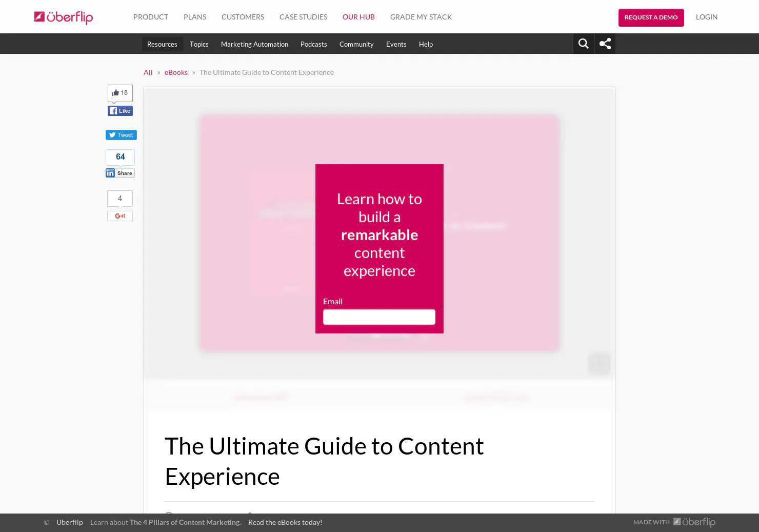Image resolution: width=759 pixels, height=532 pixels.
Task: Click the article title heading
Action: tap(324, 461)
